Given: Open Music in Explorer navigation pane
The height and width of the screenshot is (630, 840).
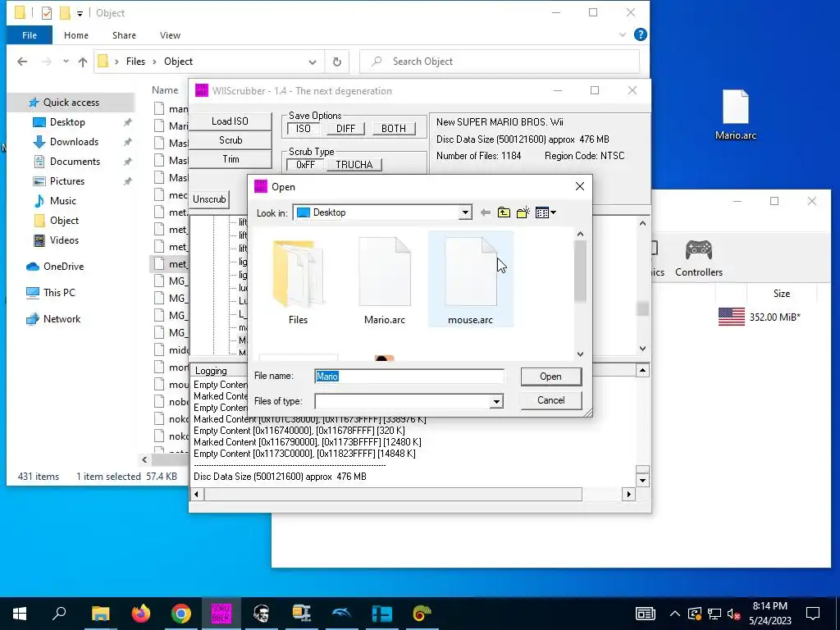Looking at the screenshot, I should coord(62,201).
